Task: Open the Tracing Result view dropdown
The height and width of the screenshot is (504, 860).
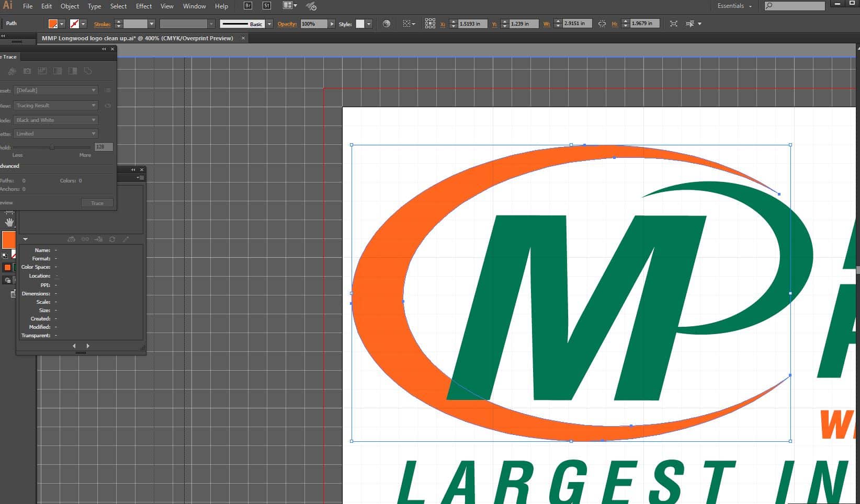Action: [55, 106]
